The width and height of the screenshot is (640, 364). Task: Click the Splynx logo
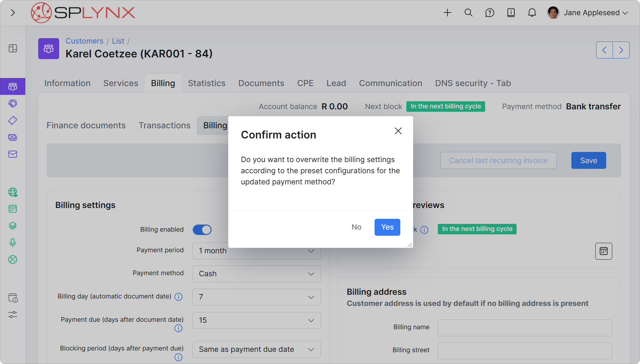pos(83,13)
